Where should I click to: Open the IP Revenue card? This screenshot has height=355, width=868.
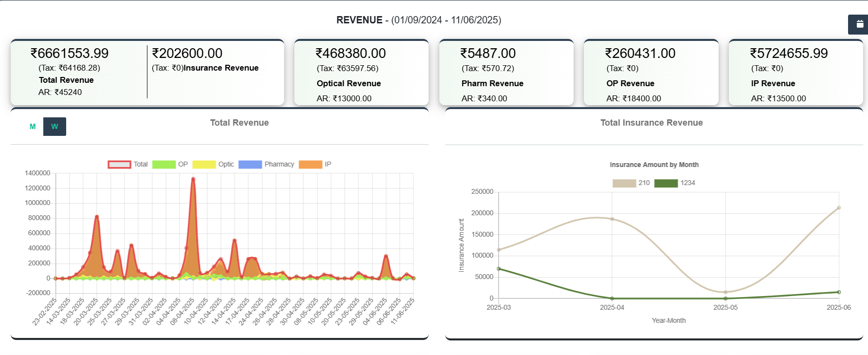click(796, 73)
